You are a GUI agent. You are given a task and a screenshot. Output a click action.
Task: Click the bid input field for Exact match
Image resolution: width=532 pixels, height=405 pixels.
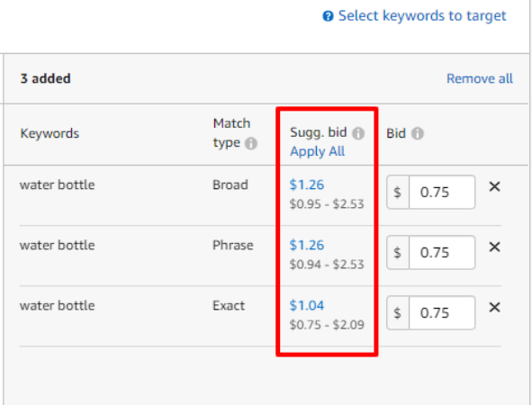coord(442,312)
